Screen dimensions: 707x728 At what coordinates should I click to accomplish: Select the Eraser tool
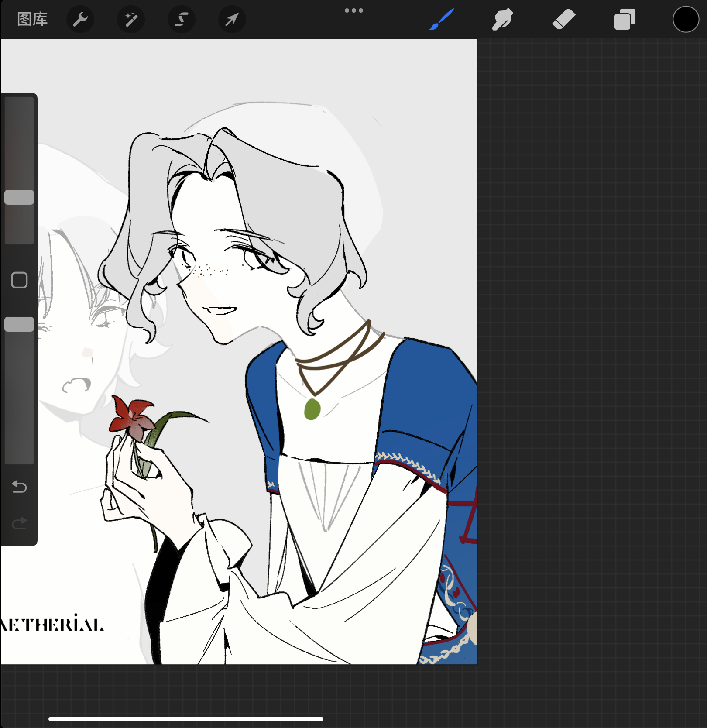[x=563, y=20]
